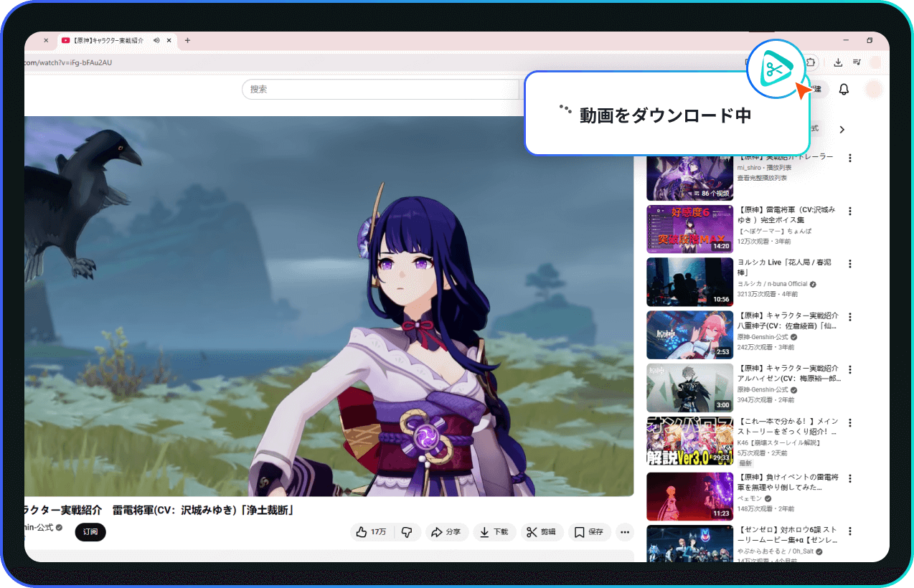Open thumbnail of 雷電将軍 完全ボイス集 video
The image size is (914, 588).
tap(689, 229)
